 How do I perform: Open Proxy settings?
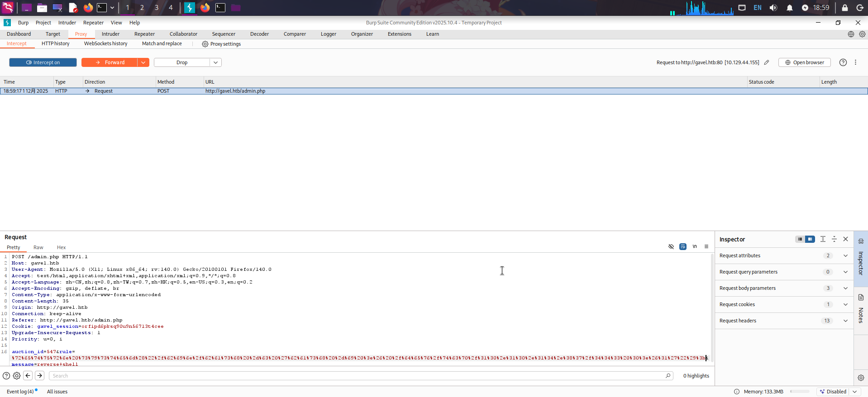(221, 44)
